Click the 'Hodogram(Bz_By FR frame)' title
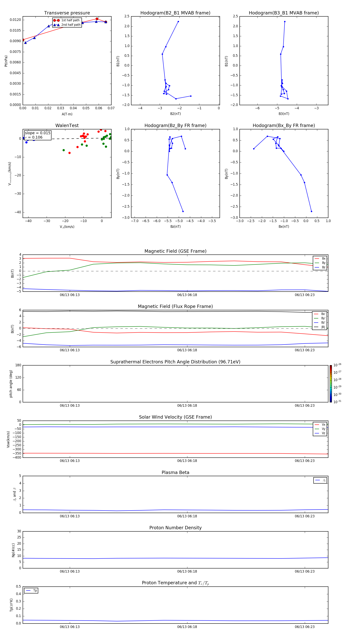 coord(175,125)
